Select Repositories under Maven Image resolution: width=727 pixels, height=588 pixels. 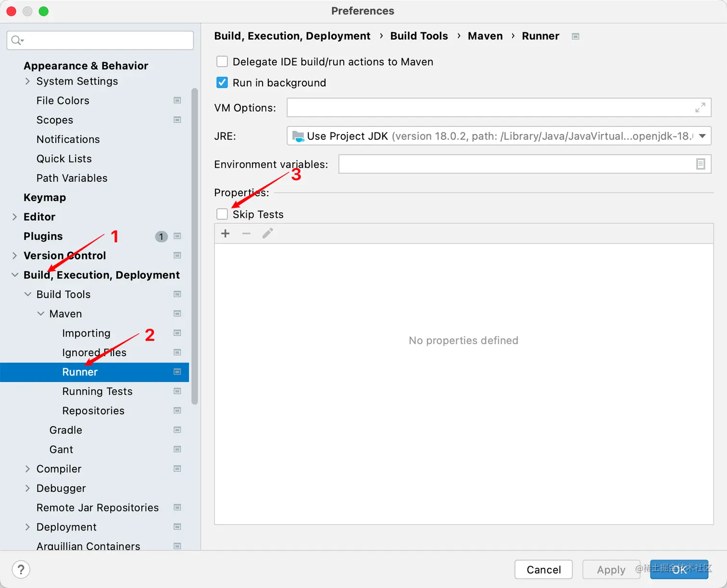tap(93, 411)
